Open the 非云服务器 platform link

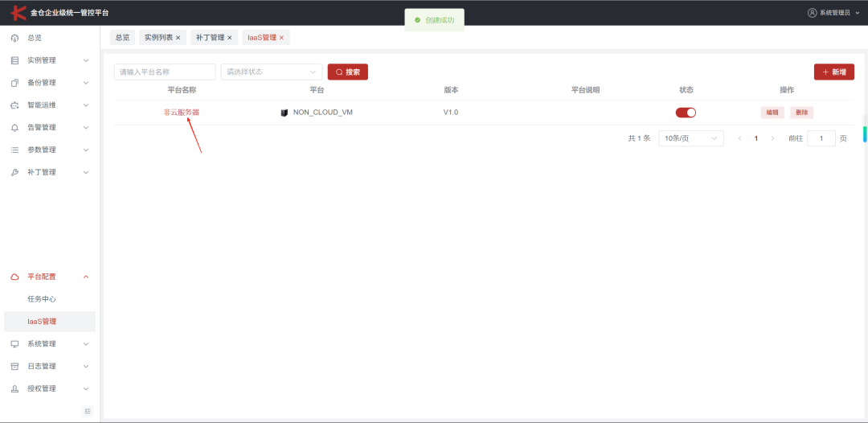click(x=182, y=113)
